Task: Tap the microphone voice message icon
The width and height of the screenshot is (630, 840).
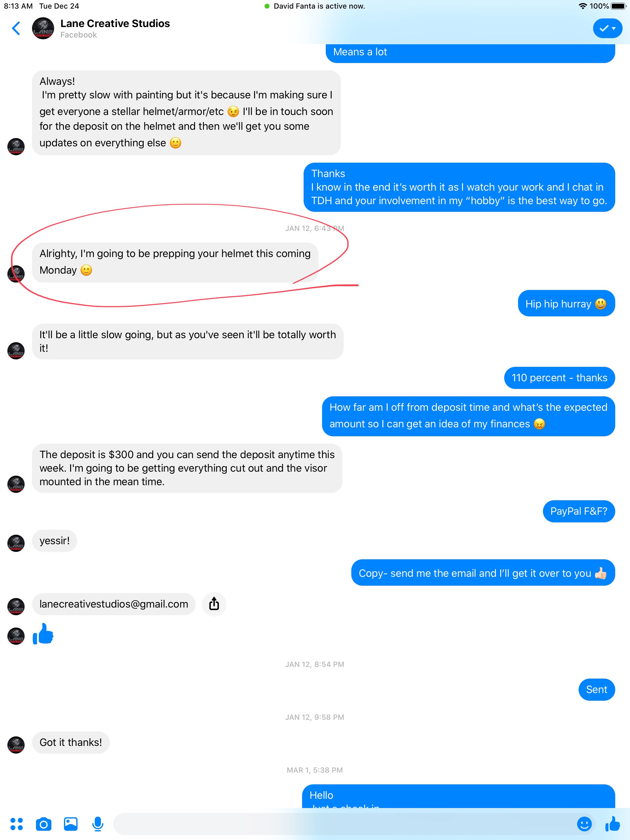Action: pos(98,824)
